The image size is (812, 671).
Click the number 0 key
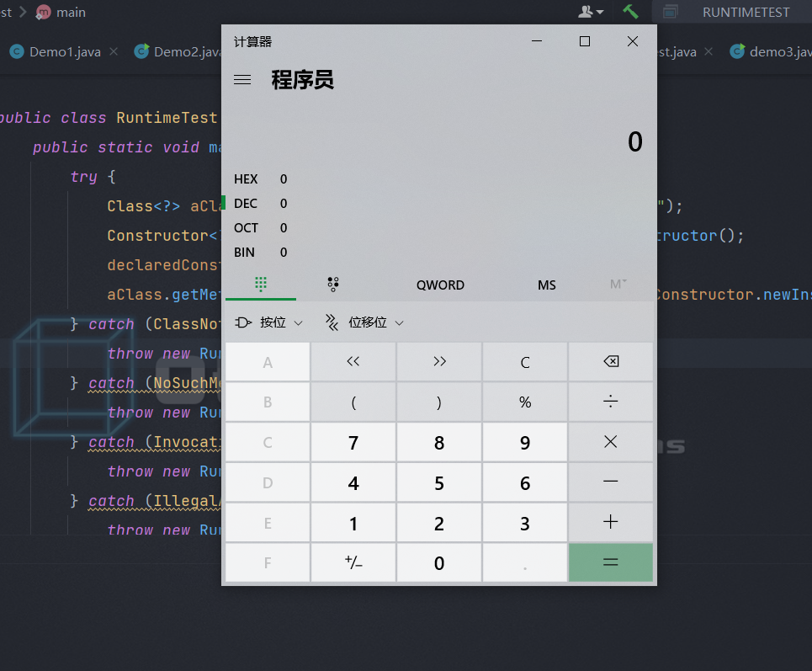[439, 562]
